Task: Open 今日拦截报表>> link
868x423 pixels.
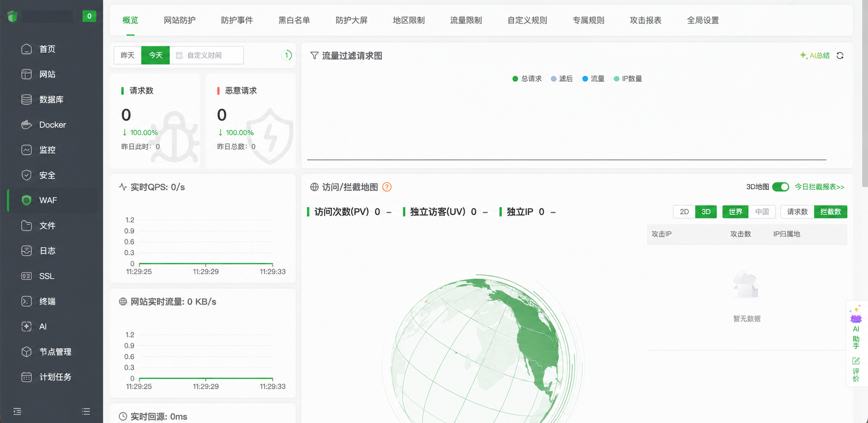Action: [x=820, y=187]
